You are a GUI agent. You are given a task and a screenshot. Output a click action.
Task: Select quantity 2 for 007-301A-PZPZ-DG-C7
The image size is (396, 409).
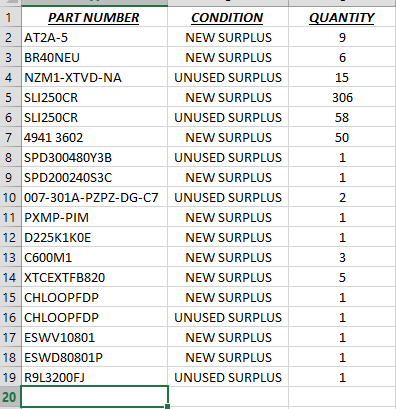(x=342, y=197)
